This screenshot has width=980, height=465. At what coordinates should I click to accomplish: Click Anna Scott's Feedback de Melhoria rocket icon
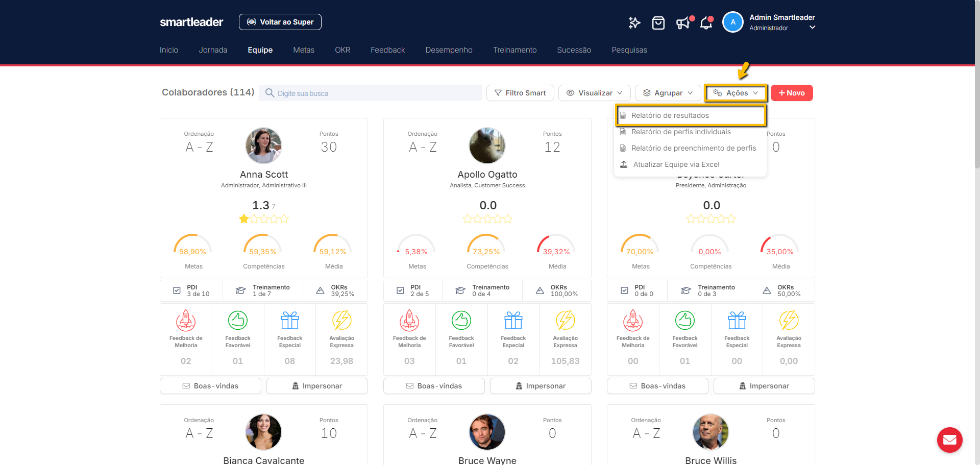pyautogui.click(x=186, y=321)
